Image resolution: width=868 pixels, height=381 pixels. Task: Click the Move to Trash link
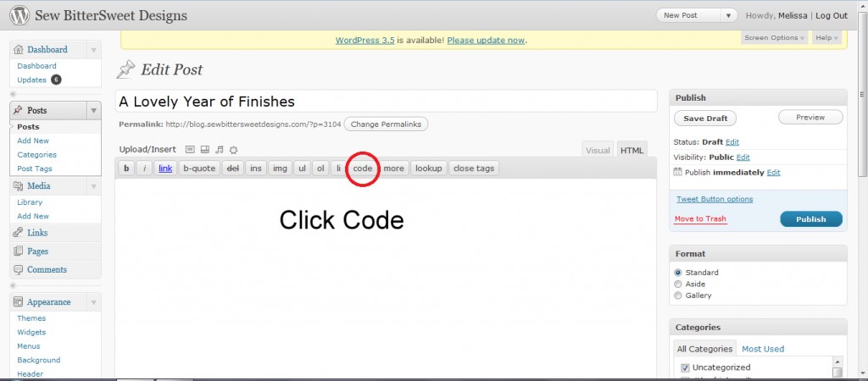tap(700, 219)
